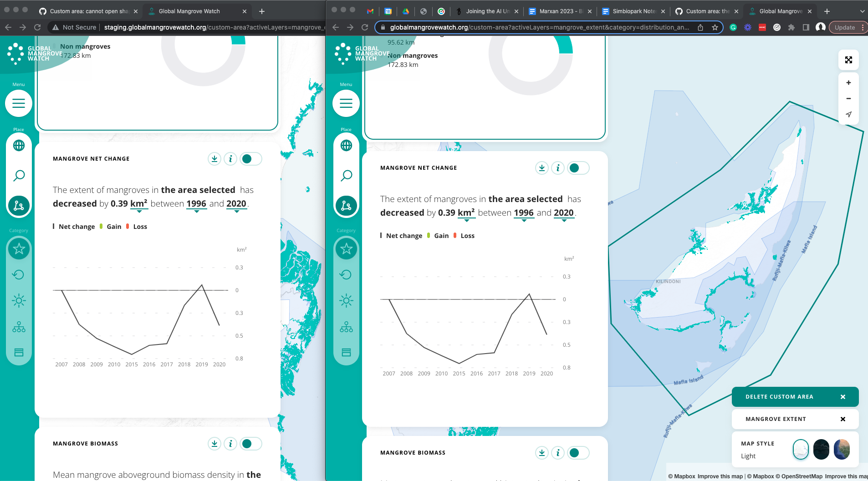Select the highlighted places star icon
The width and height of the screenshot is (868, 481).
click(x=346, y=249)
